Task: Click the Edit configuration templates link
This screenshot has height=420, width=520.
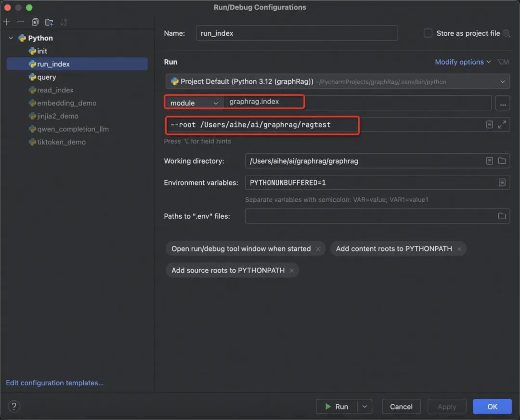Action: click(x=54, y=383)
